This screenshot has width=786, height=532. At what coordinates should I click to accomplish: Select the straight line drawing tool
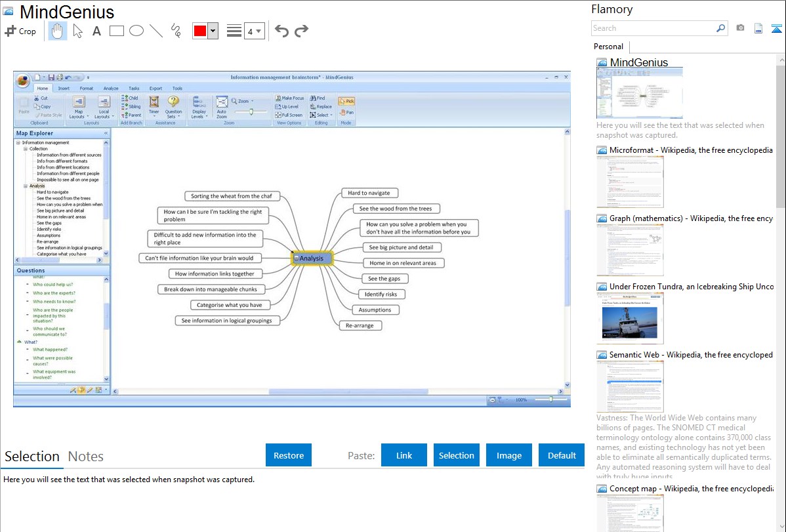(156, 31)
